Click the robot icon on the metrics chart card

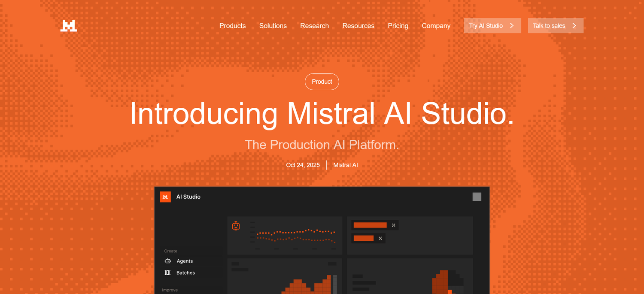pyautogui.click(x=236, y=225)
